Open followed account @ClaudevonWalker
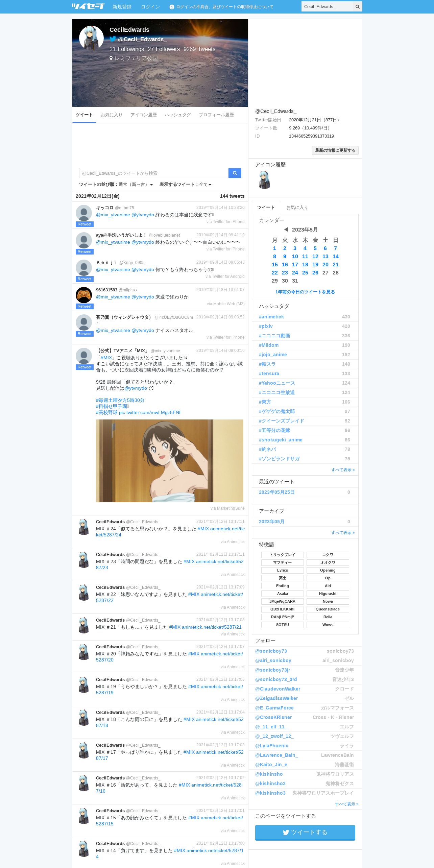This screenshot has width=434, height=868. coord(278,689)
